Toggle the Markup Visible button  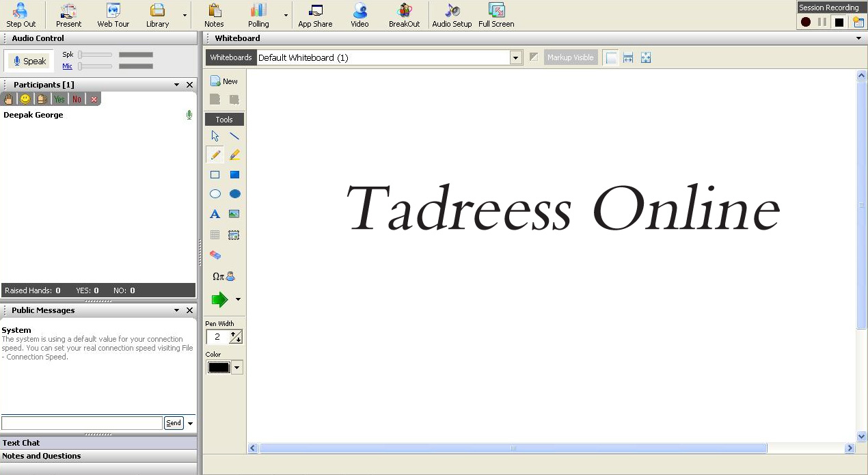pyautogui.click(x=570, y=57)
